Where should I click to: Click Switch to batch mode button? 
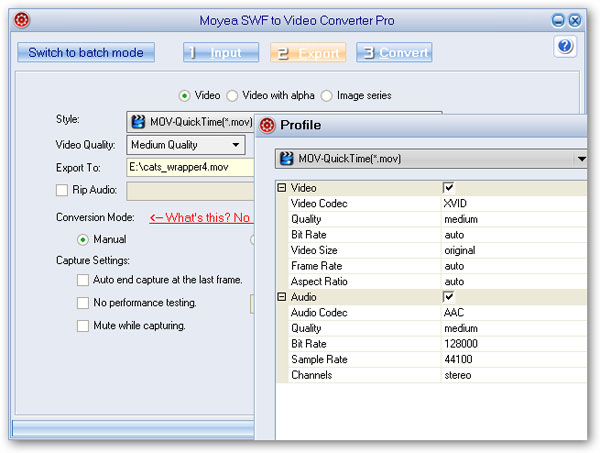(x=86, y=52)
